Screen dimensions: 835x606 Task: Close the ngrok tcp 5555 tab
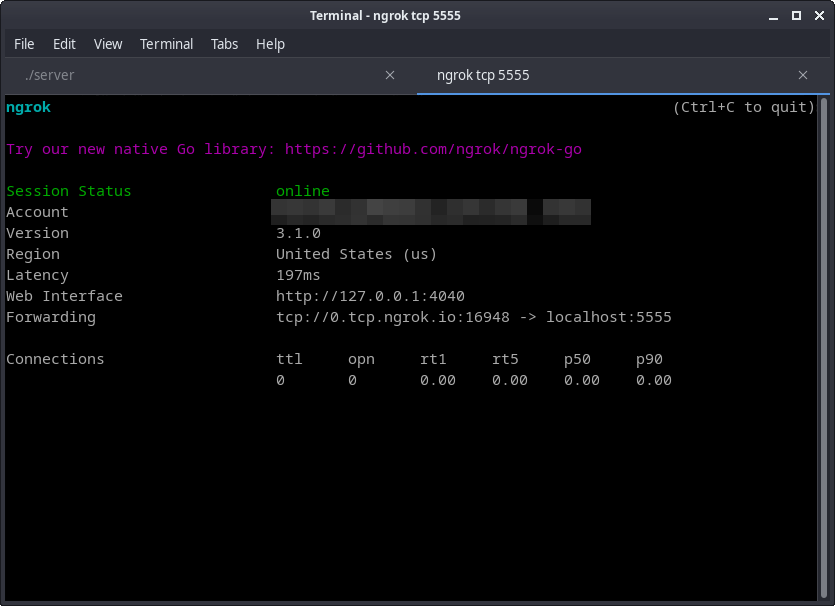[803, 74]
